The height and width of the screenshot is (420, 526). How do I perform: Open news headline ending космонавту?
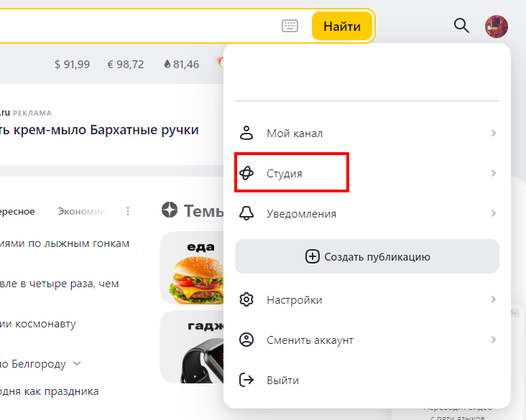(x=38, y=324)
